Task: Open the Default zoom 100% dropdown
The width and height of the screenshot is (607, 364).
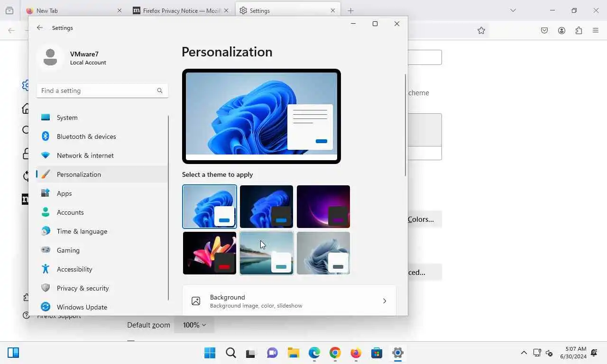Action: 194,325
